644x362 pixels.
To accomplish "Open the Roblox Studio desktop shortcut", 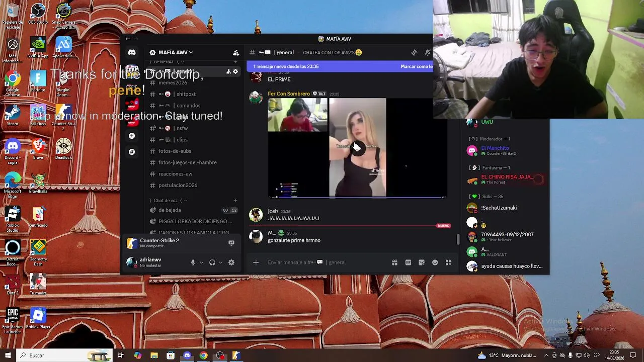I will click(13, 219).
